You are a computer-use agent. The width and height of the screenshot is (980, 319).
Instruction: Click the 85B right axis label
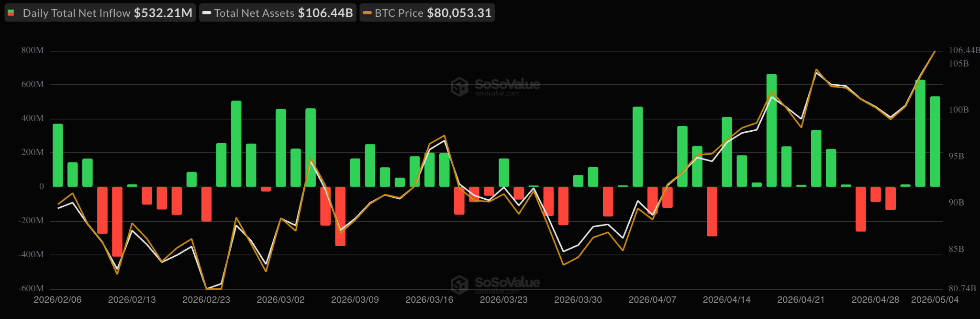point(956,249)
